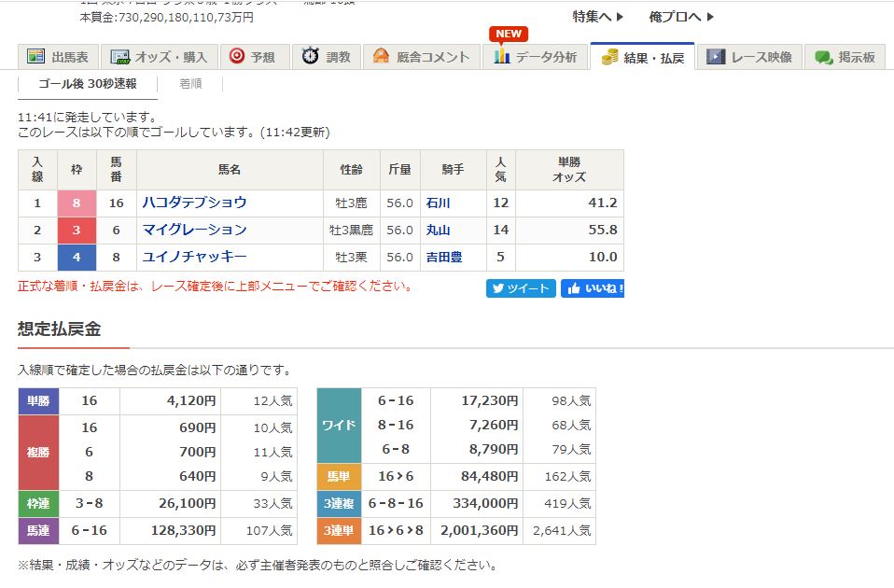Switch to the 着順 sub-tab

pyautogui.click(x=190, y=83)
